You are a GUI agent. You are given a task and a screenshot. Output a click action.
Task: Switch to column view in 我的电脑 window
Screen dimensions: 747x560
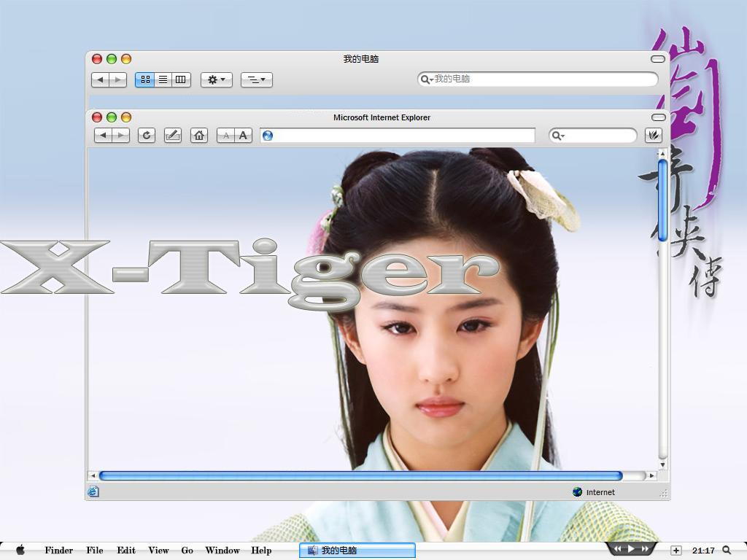(x=181, y=79)
